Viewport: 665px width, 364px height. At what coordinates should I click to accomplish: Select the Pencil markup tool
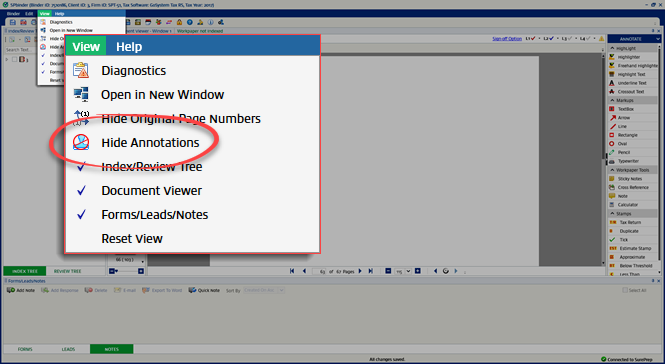coord(632,152)
